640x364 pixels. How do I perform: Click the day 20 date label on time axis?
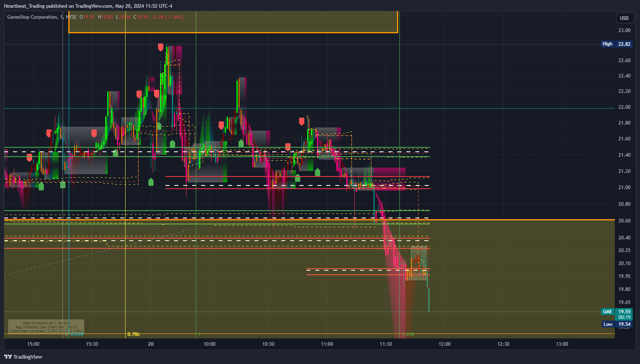pos(151,344)
